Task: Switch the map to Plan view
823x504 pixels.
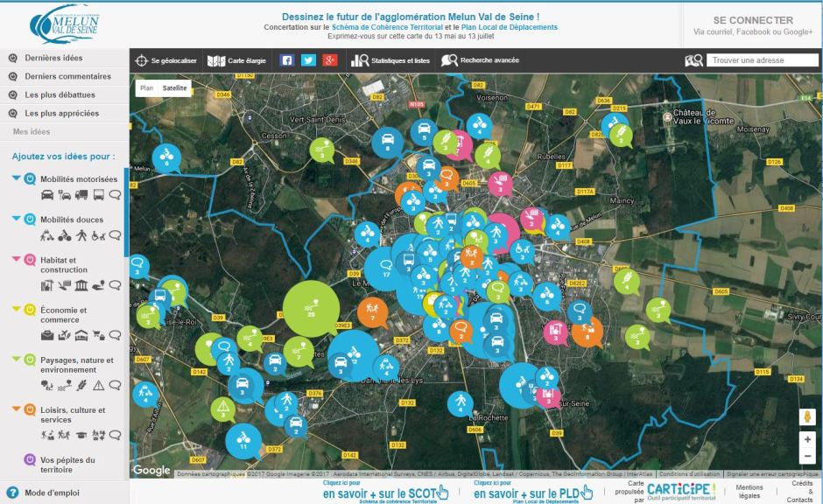Action: tap(146, 88)
